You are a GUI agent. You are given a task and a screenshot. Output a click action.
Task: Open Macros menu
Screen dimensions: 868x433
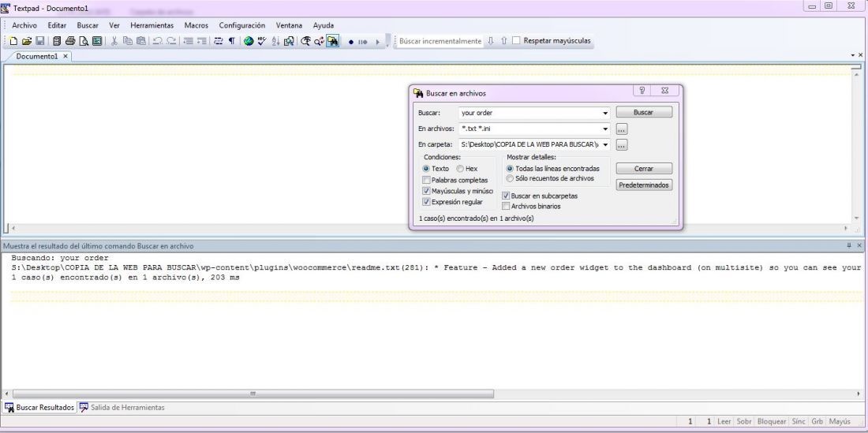pos(196,25)
